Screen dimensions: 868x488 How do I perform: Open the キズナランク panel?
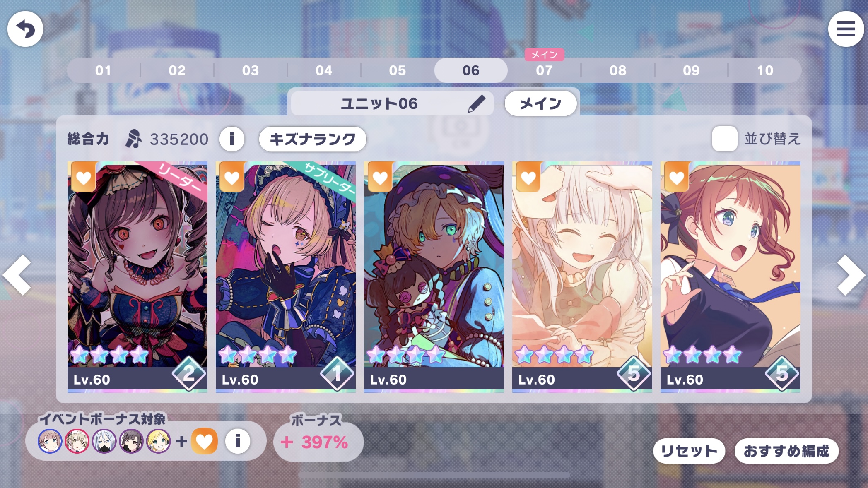click(313, 139)
